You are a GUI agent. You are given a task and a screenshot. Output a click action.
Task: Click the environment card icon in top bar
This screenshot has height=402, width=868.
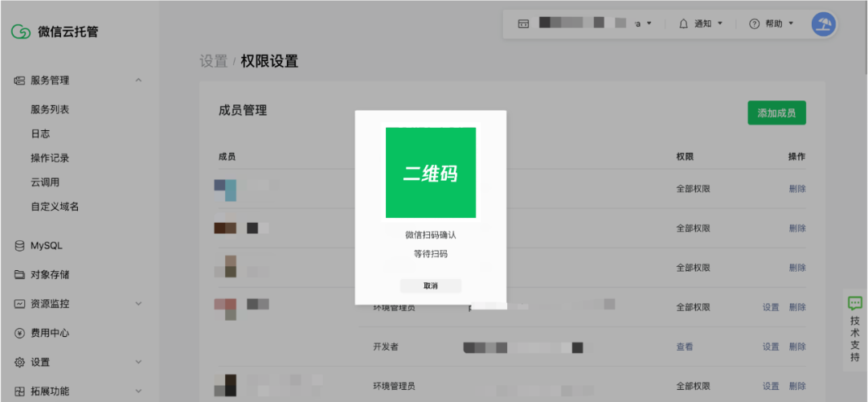[x=523, y=24]
